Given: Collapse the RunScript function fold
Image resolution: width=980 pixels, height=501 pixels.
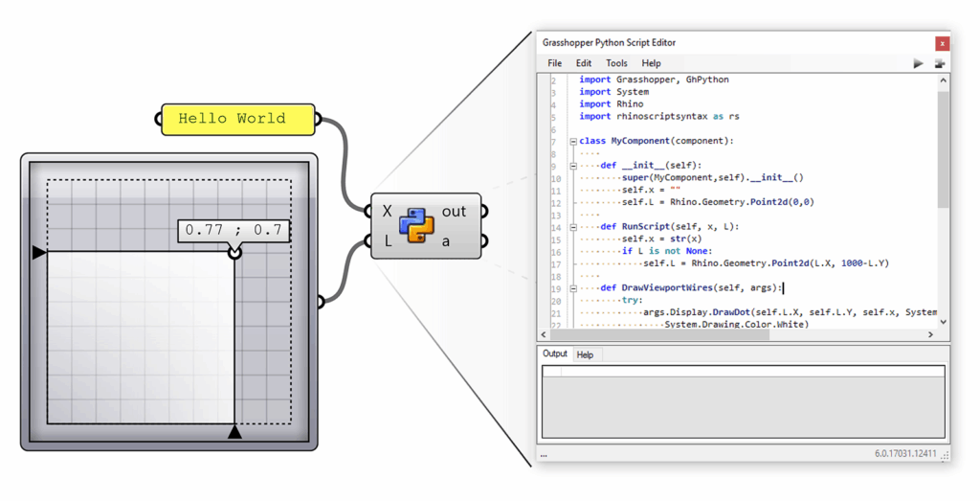Looking at the screenshot, I should [573, 227].
